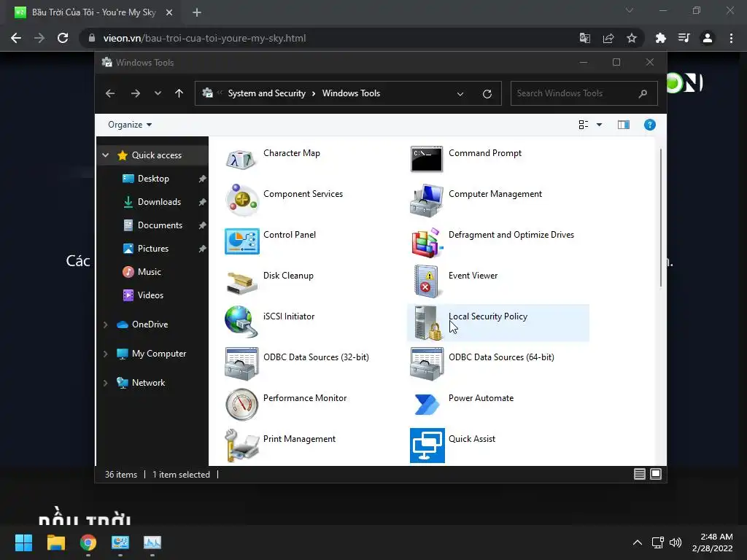Go up one folder level arrow
Image resolution: width=747 pixels, height=560 pixels.
click(x=179, y=93)
